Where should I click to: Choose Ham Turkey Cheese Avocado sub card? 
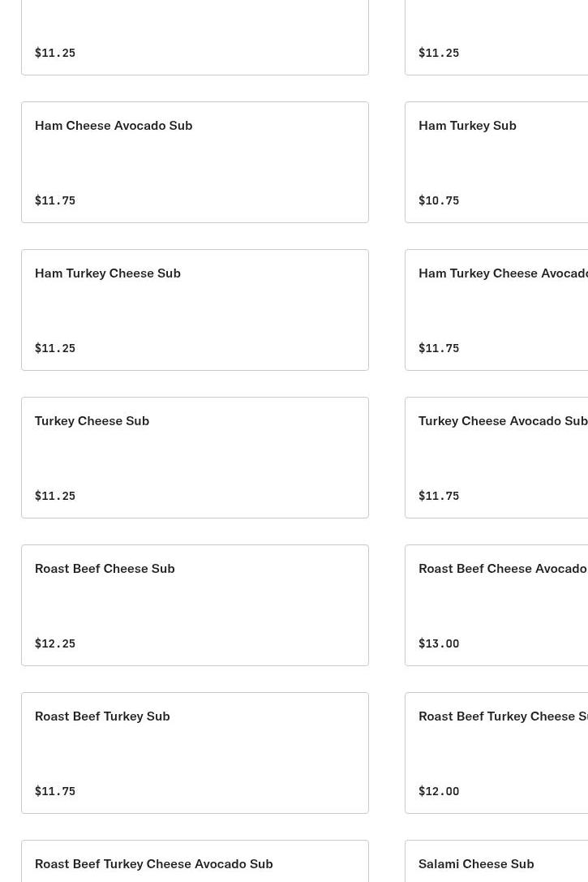[x=496, y=310]
